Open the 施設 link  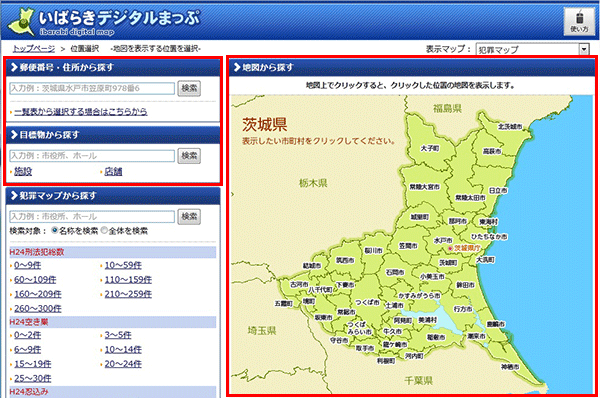tap(23, 172)
